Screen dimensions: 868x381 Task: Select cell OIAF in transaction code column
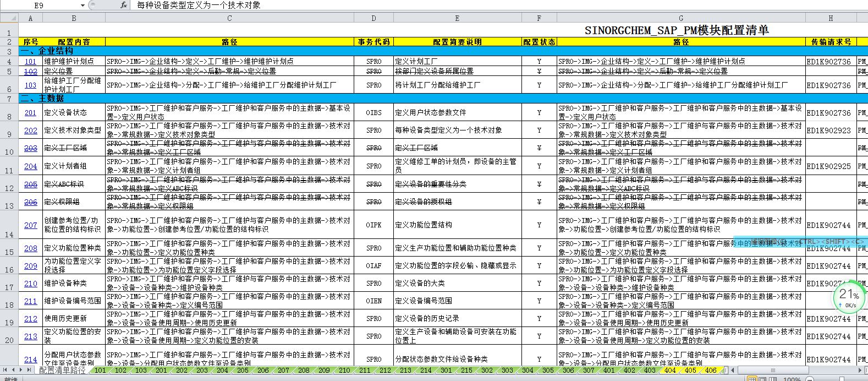[373, 265]
